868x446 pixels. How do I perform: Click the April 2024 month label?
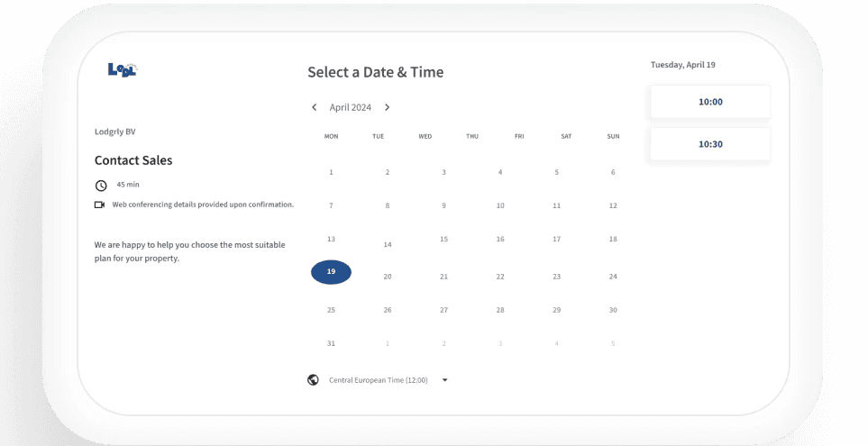click(x=351, y=107)
